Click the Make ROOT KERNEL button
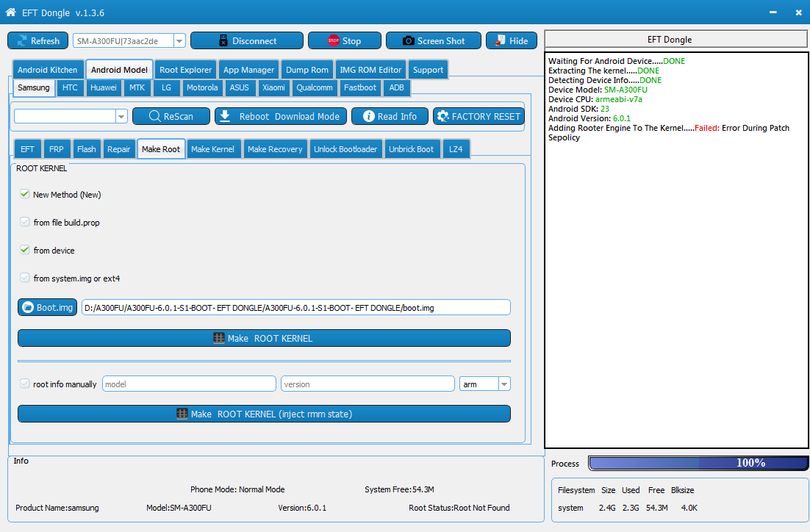Viewport: 810px width, 532px height. coord(264,338)
